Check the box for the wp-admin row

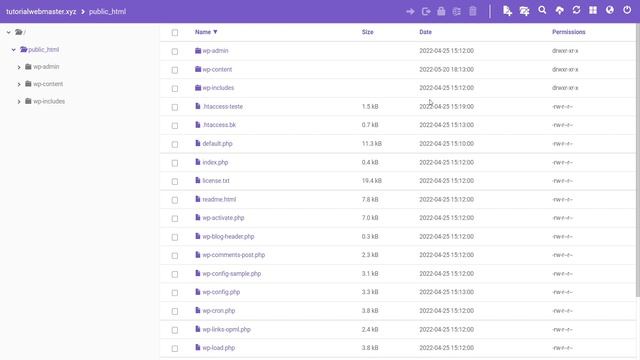click(x=175, y=51)
